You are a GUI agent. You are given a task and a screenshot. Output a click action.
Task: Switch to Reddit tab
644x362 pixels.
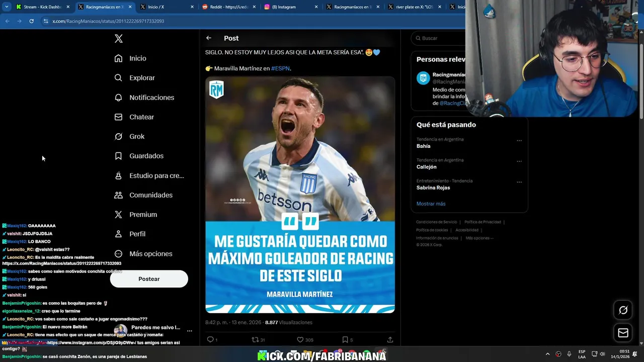click(x=229, y=7)
